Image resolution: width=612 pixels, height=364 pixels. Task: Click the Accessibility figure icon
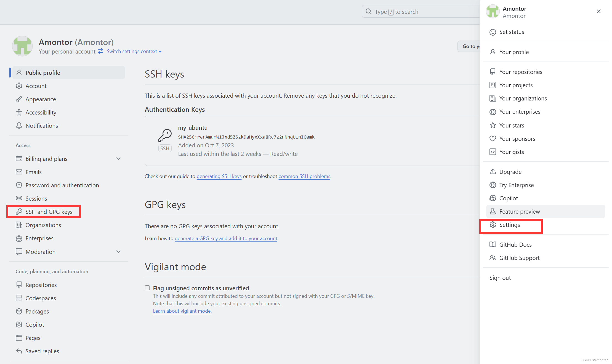[x=19, y=112]
